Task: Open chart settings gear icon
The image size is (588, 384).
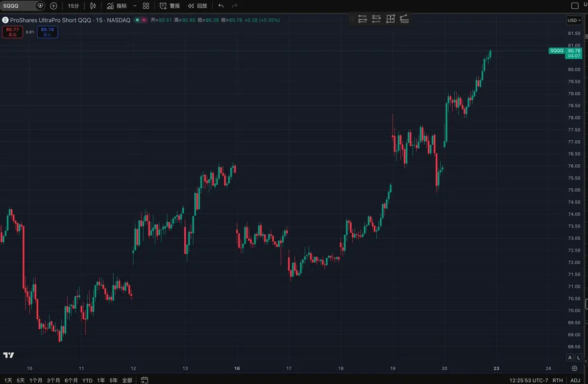Action: pos(574,368)
